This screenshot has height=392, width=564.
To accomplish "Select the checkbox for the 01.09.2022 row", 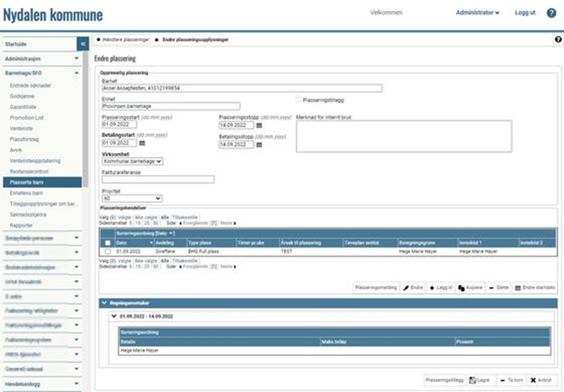I will click(108, 251).
